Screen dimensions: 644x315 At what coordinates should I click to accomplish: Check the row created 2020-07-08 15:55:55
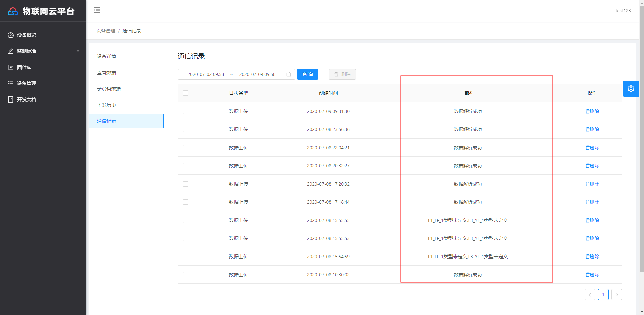tap(186, 220)
